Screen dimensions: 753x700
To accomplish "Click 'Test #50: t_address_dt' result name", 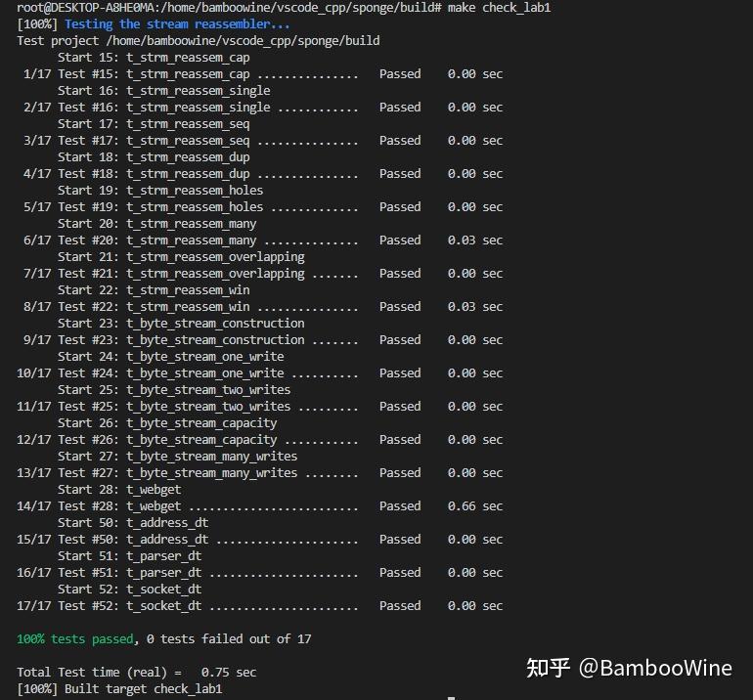I will pos(133,539).
